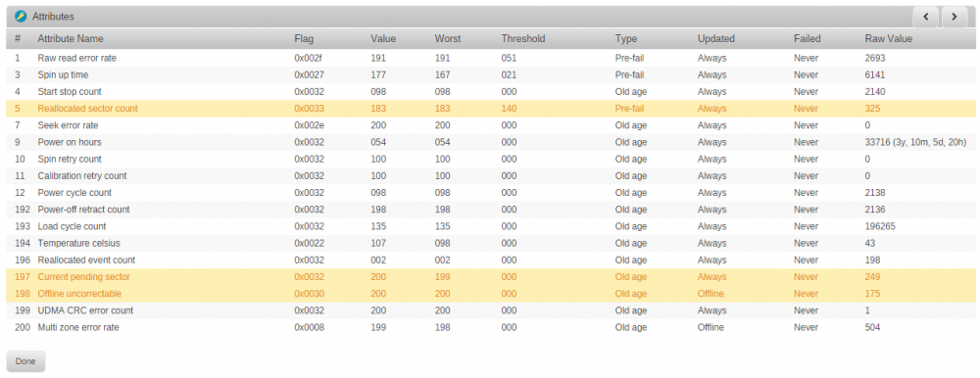Select the Multi zone error rate row
The width and height of the screenshot is (980, 378).
point(491,327)
